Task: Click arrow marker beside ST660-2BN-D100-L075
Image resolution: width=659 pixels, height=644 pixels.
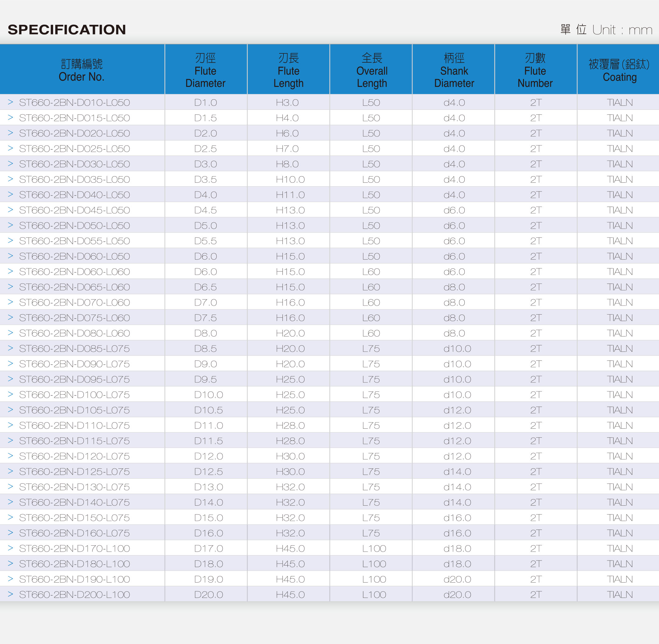Action: click(11, 394)
